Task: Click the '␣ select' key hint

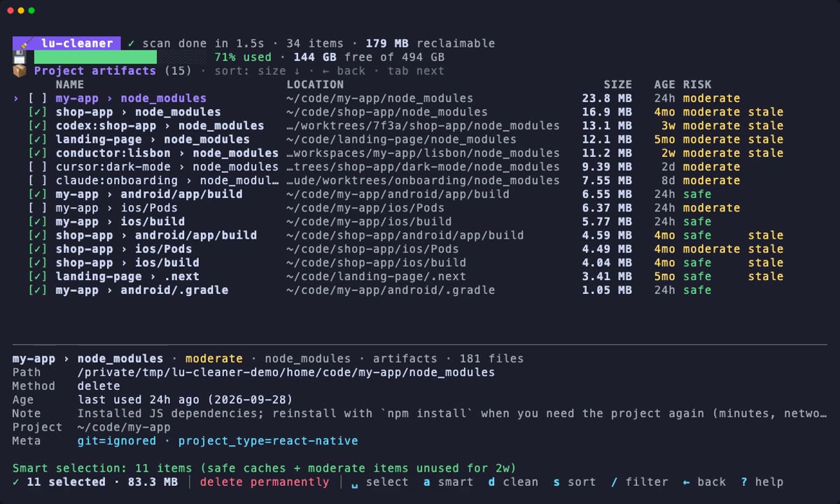Action: click(x=379, y=482)
